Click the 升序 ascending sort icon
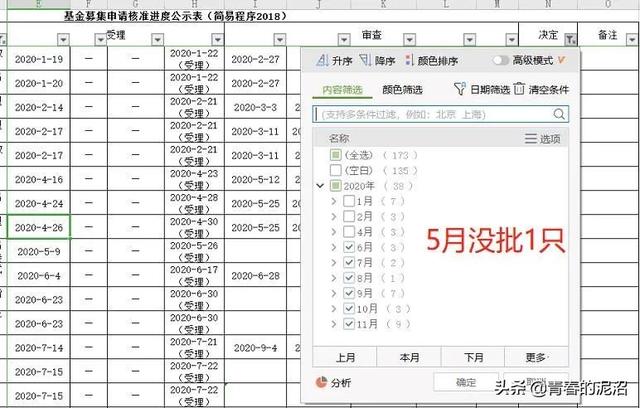This screenshot has width=640, height=408. coord(322,62)
